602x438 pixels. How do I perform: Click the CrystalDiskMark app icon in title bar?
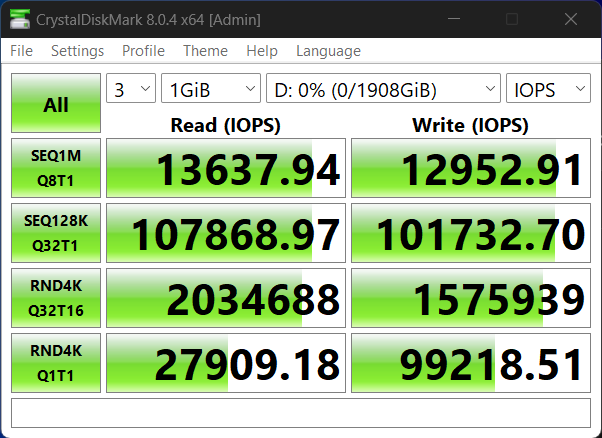[x=20, y=19]
